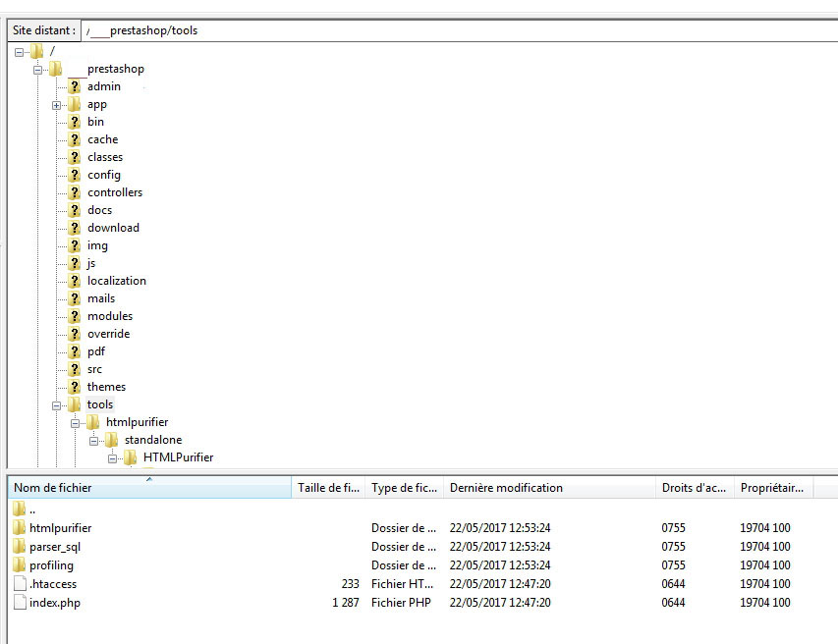
Task: Click the mails question mark folder icon
Action: (x=75, y=298)
